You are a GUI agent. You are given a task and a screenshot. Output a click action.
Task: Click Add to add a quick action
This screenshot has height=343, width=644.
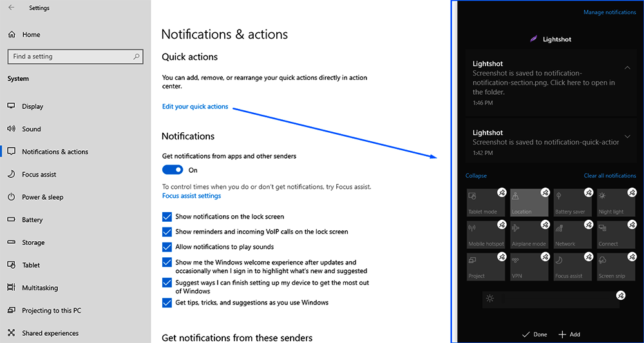569,335
